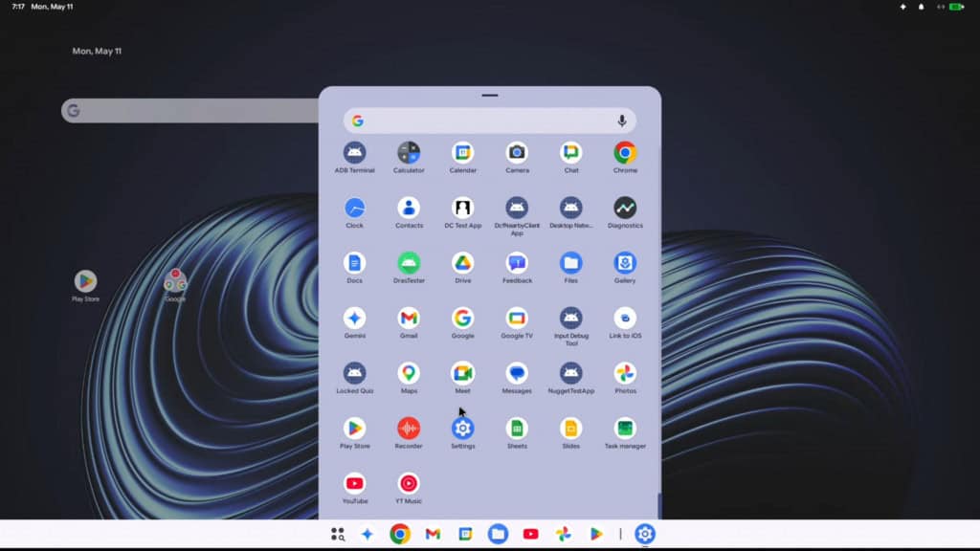
Task: Launch the Google app
Action: pyautogui.click(x=462, y=318)
